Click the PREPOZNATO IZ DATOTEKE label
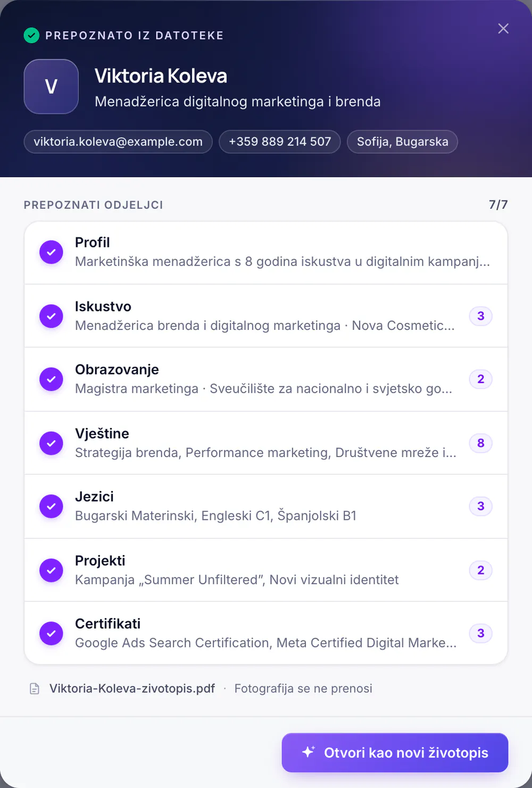The width and height of the screenshot is (532, 788). click(x=134, y=36)
